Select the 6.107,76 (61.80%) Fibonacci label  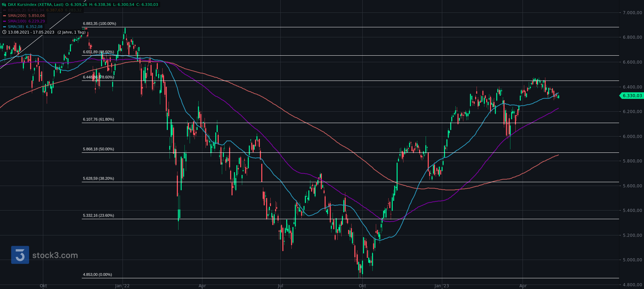[99, 119]
